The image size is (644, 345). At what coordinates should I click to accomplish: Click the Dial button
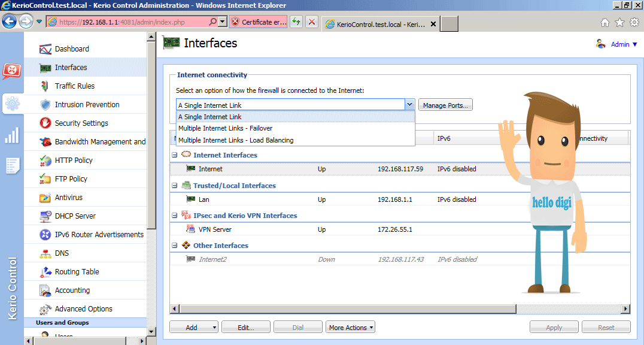[x=298, y=327]
